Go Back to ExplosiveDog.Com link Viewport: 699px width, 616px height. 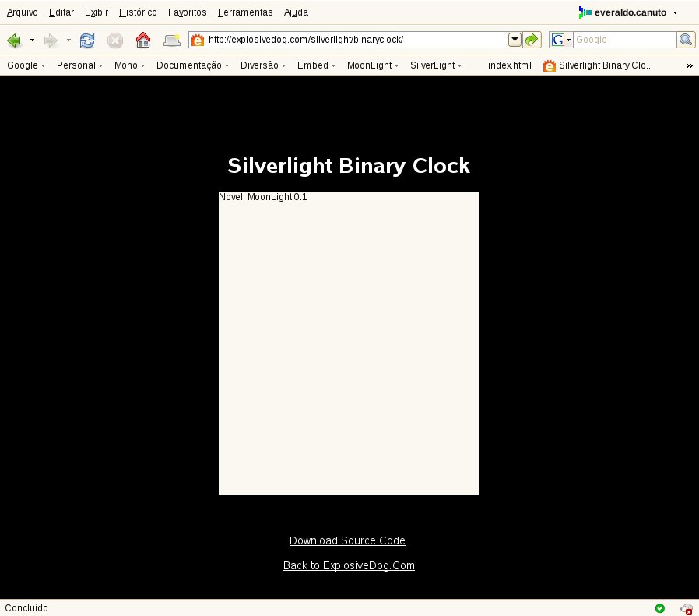[349, 565]
